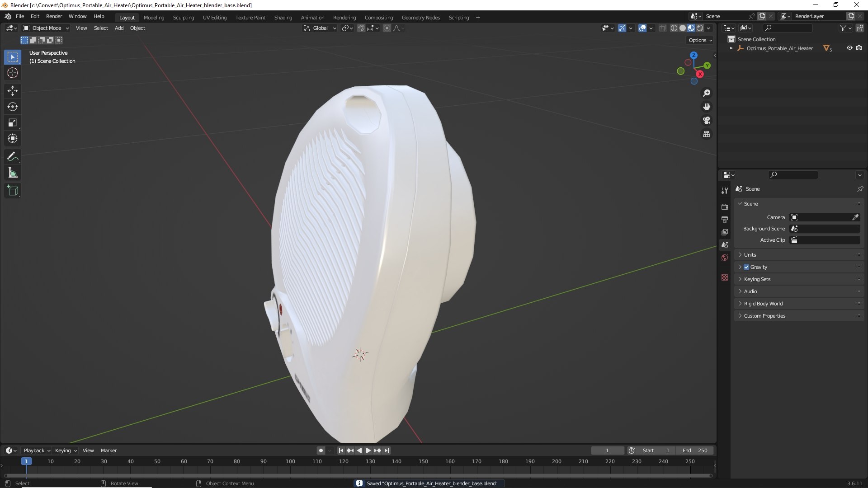The image size is (868, 488).
Task: Open the Options dropdown in viewport
Action: point(700,40)
